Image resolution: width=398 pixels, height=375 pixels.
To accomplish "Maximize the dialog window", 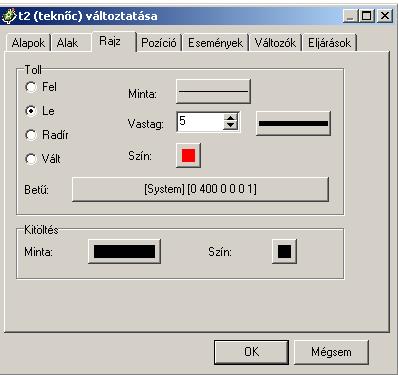I will (367, 16).
